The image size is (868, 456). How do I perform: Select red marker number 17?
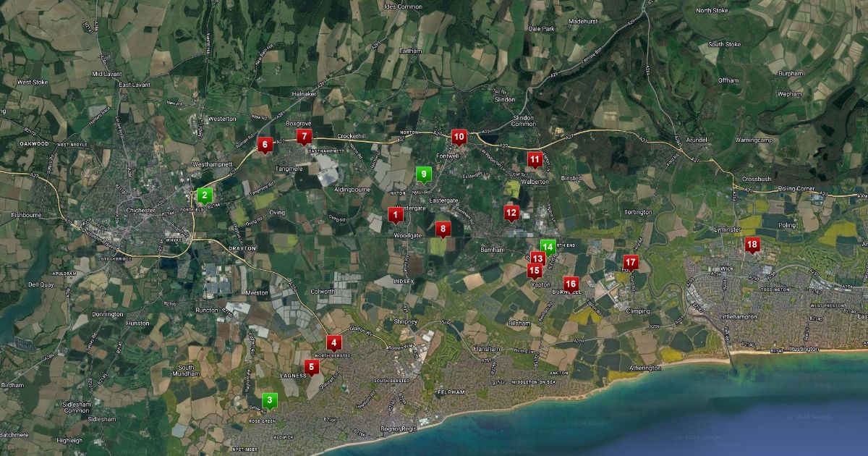coord(631,261)
